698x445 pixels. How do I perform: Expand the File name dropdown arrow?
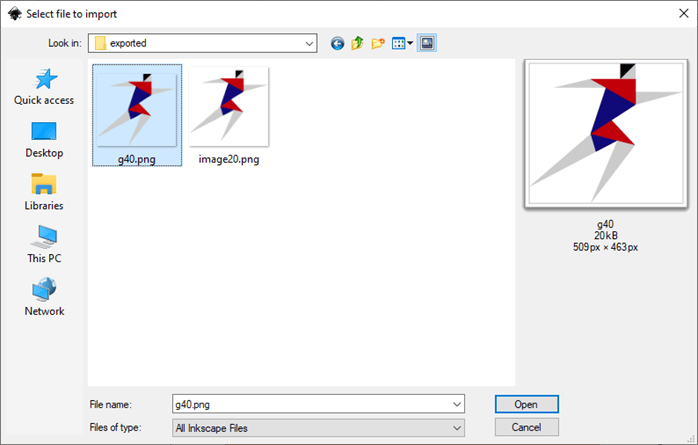tap(457, 404)
